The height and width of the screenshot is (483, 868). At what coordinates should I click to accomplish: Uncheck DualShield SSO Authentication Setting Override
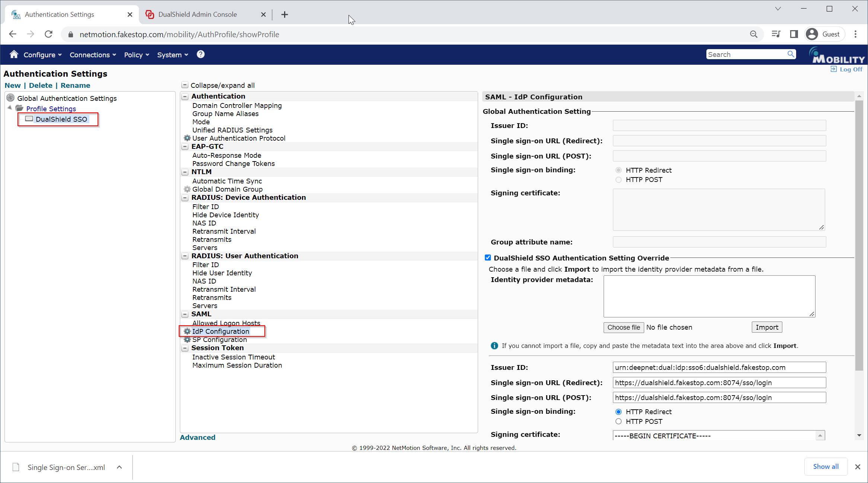[488, 258]
